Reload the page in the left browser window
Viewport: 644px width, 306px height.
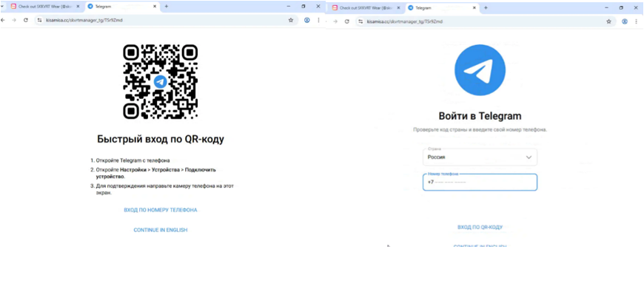click(25, 20)
